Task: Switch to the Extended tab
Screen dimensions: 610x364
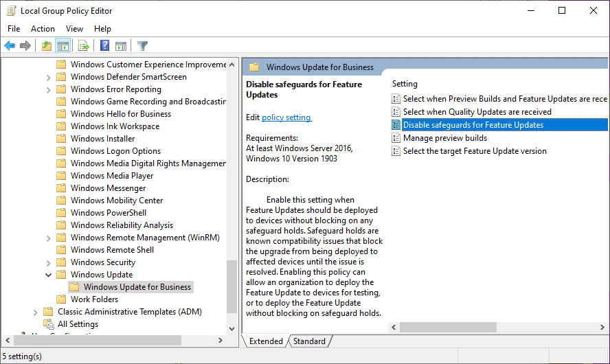Action: pos(266,341)
